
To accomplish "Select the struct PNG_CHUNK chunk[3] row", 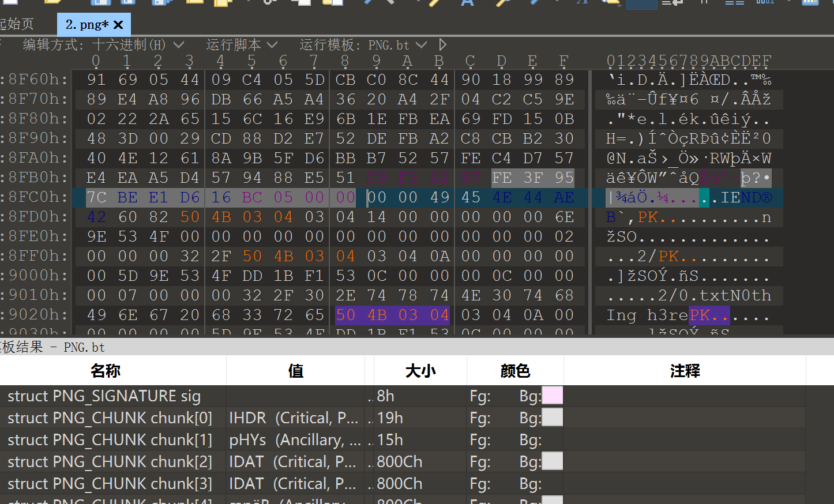I will [403, 484].
